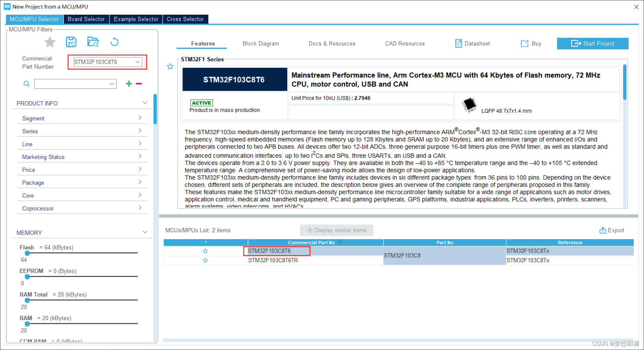The height and width of the screenshot is (350, 644).
Task: Click the features description vertical scrollbar
Action: 625,82
